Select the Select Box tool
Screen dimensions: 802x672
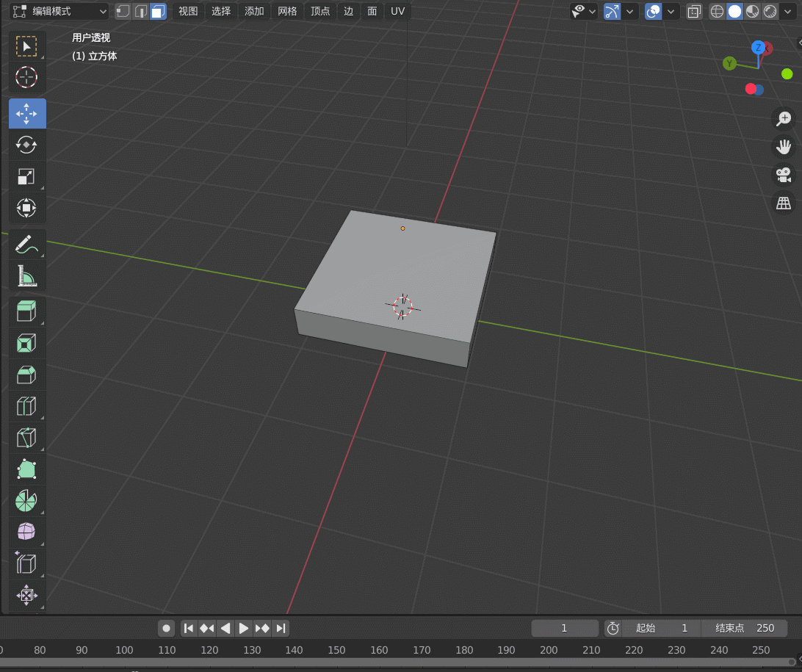point(27,46)
